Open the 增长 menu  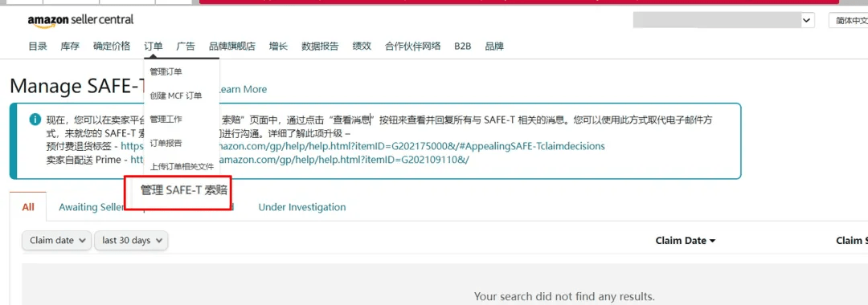pos(278,47)
